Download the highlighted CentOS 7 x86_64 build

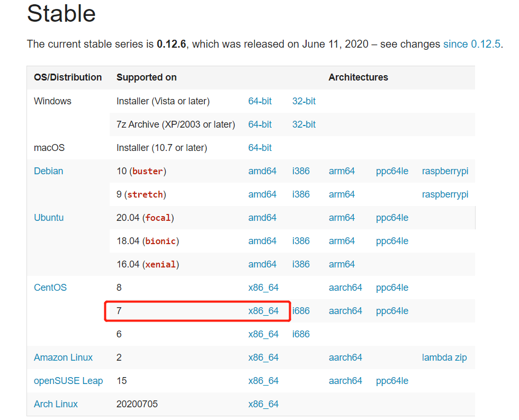point(263,311)
